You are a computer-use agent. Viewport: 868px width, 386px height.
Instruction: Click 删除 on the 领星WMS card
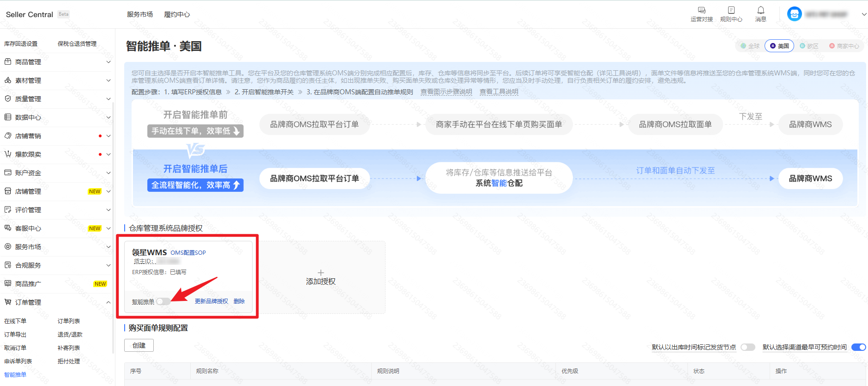[x=239, y=301]
